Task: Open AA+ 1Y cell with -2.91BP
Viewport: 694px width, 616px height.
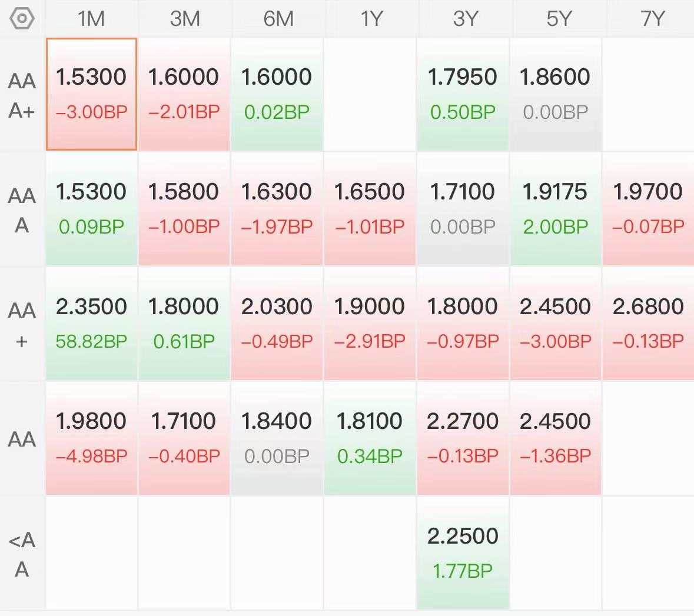Action: tap(370, 324)
